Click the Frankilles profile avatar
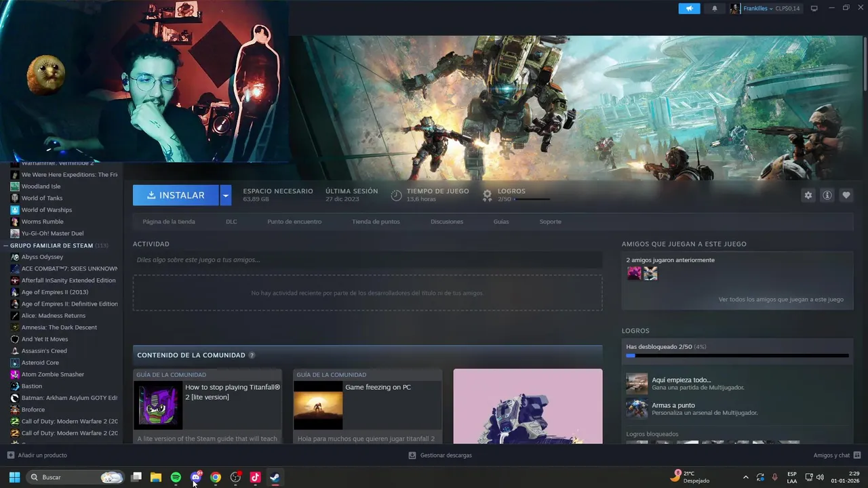The height and width of the screenshot is (488, 868). click(735, 9)
